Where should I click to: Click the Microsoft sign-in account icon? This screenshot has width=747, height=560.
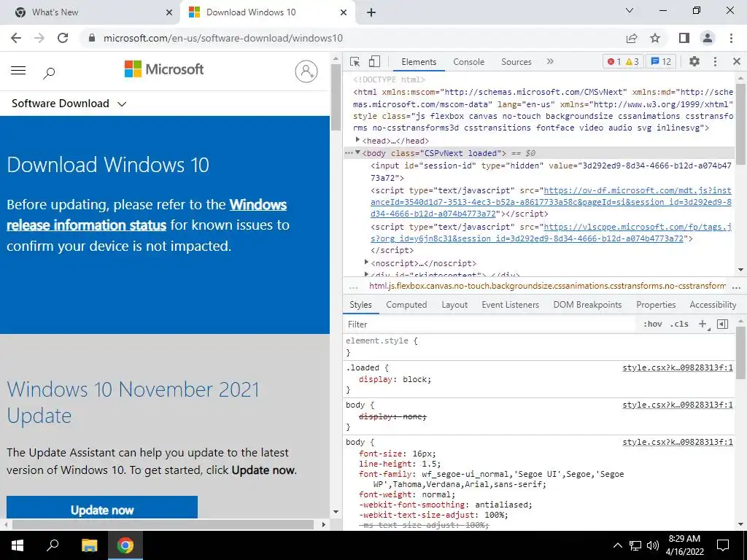306,71
